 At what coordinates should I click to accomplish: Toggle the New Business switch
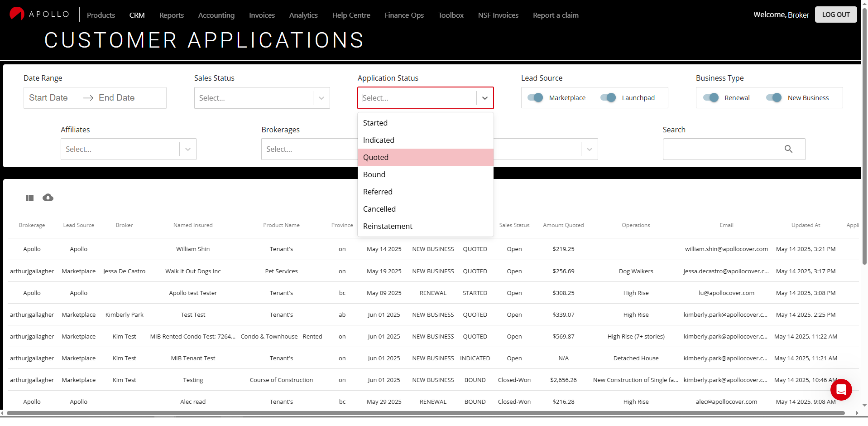point(774,98)
